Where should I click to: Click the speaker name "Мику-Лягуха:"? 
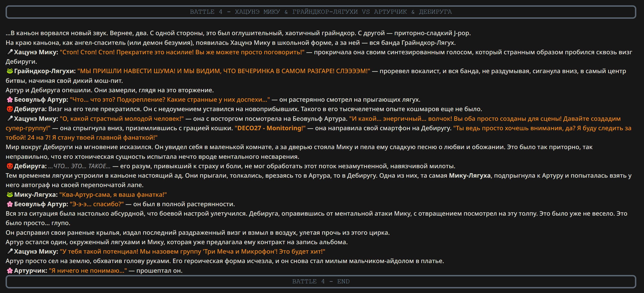pyautogui.click(x=36, y=195)
